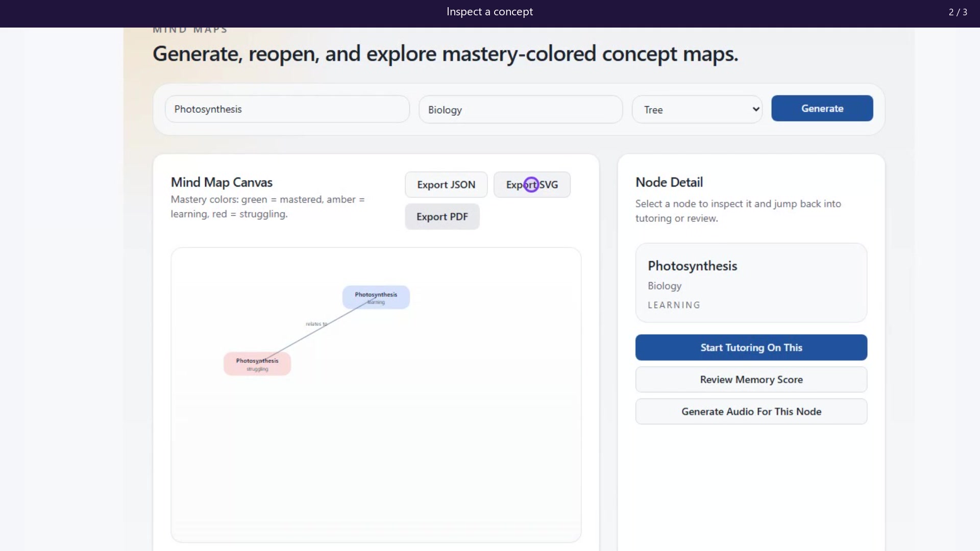This screenshot has height=551, width=980.
Task: Open the Tree layout dropdown
Action: 697,110
